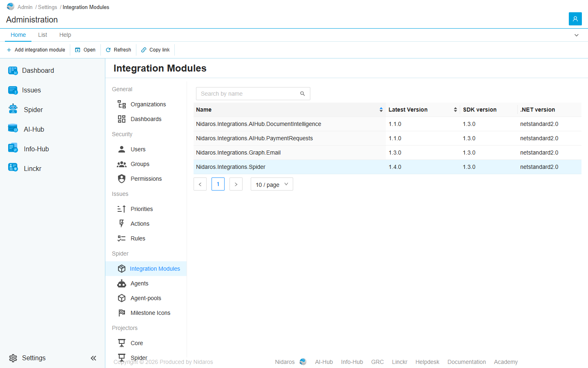This screenshot has height=368, width=588.
Task: Open Permissions shield entry
Action: (x=146, y=179)
